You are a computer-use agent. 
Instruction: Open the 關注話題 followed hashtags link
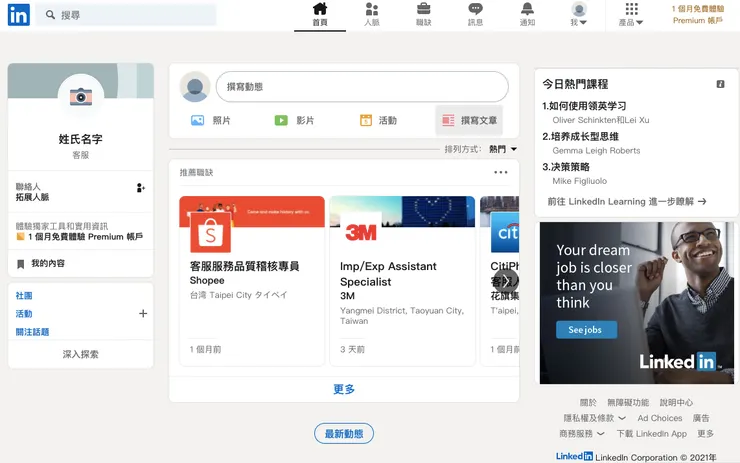click(x=33, y=332)
